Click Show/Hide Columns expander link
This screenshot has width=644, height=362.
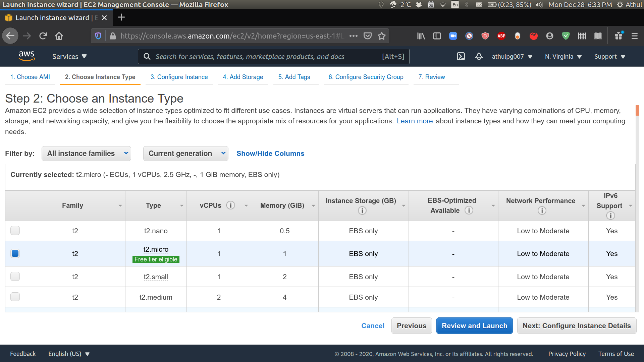[270, 154]
